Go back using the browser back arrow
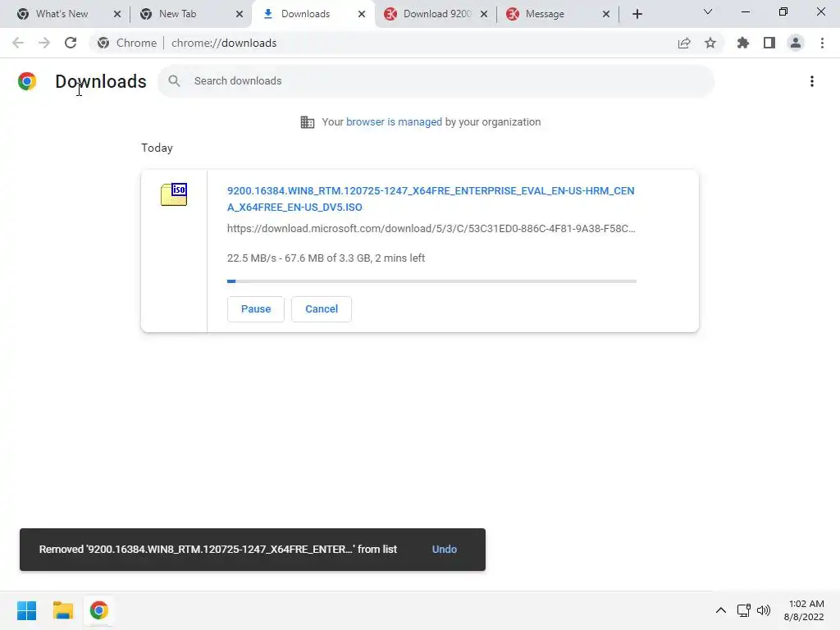This screenshot has height=630, width=840. point(18,43)
